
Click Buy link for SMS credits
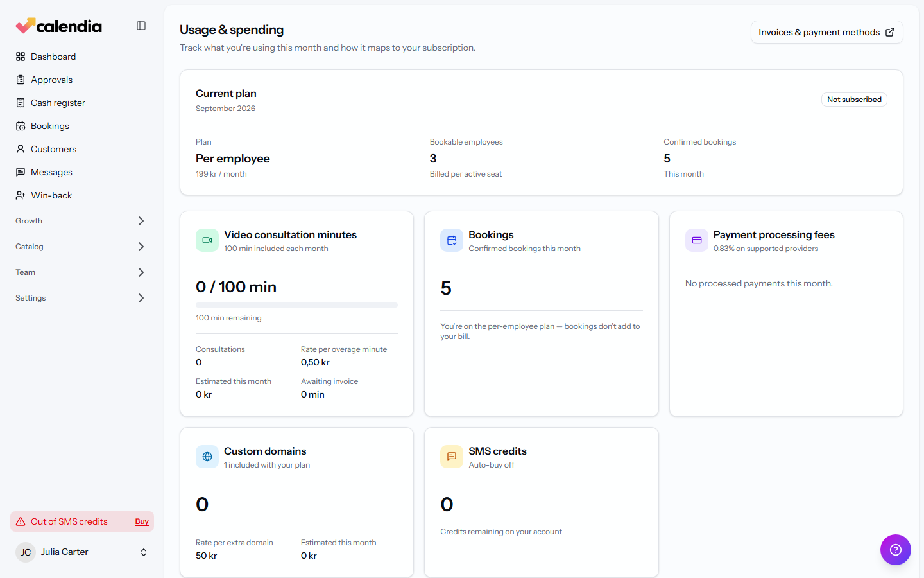(x=142, y=521)
